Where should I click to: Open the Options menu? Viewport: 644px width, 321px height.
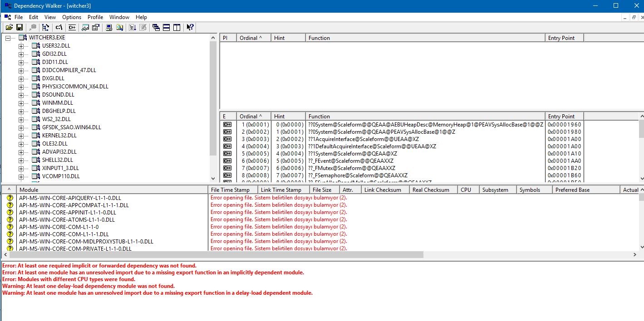(x=72, y=17)
